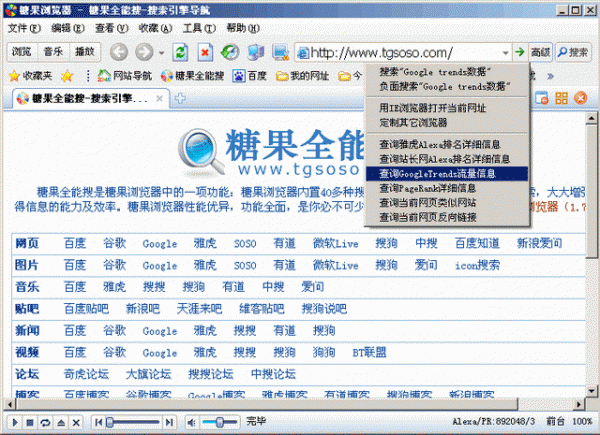Switch to 音乐 music mode

54,52
